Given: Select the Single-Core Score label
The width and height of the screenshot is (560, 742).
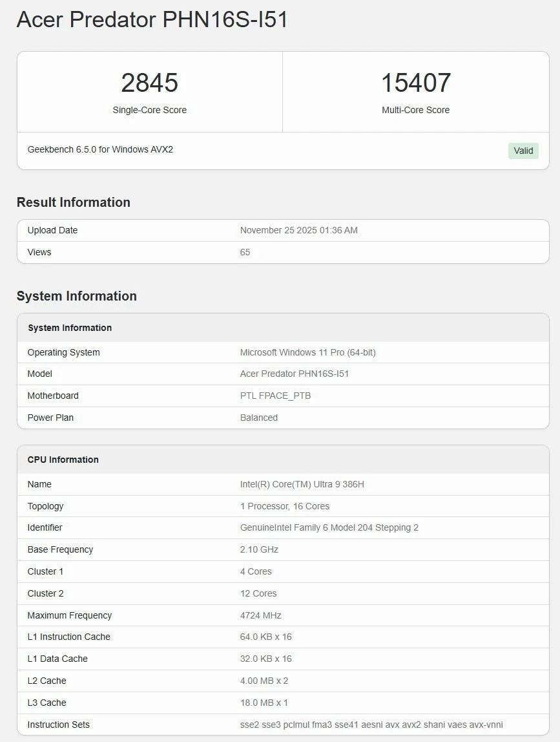Looking at the screenshot, I should coord(149,110).
